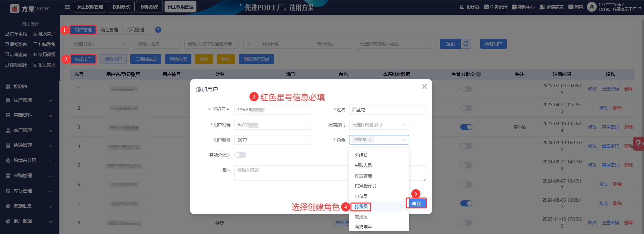Image resolution: width=644 pixels, height=234 pixels.
Task: Click the 姓名 field containing 西蓝花
Action: [387, 110]
